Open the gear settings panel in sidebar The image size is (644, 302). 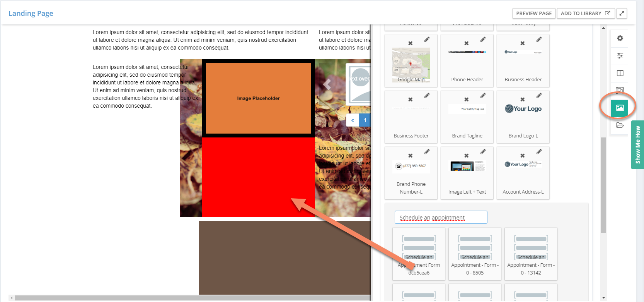[x=620, y=38]
